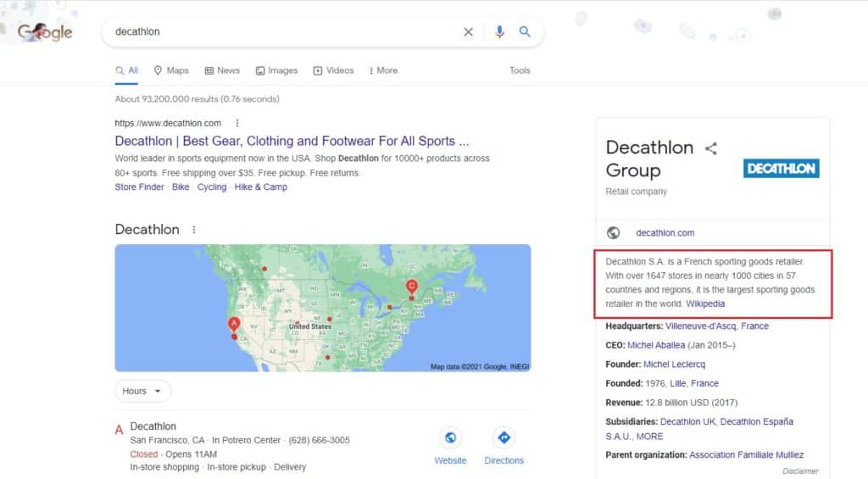868x479 pixels.
Task: Open the Decathlon Best Gear result title
Action: [x=292, y=141]
